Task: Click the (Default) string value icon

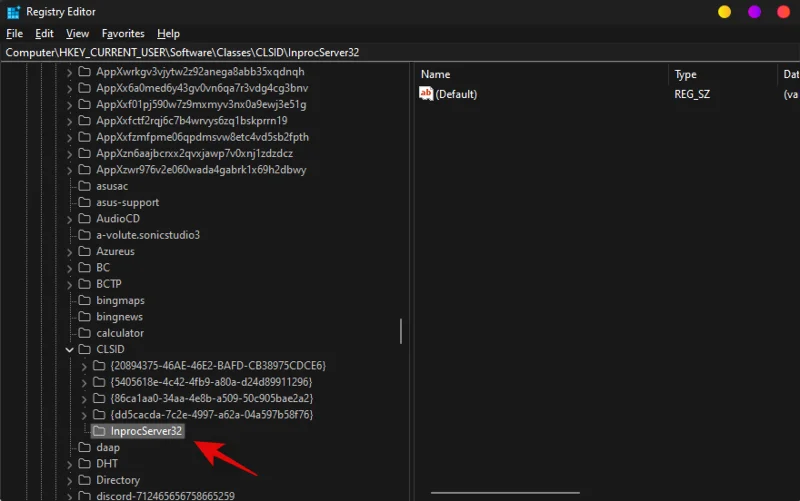Action: click(x=426, y=93)
